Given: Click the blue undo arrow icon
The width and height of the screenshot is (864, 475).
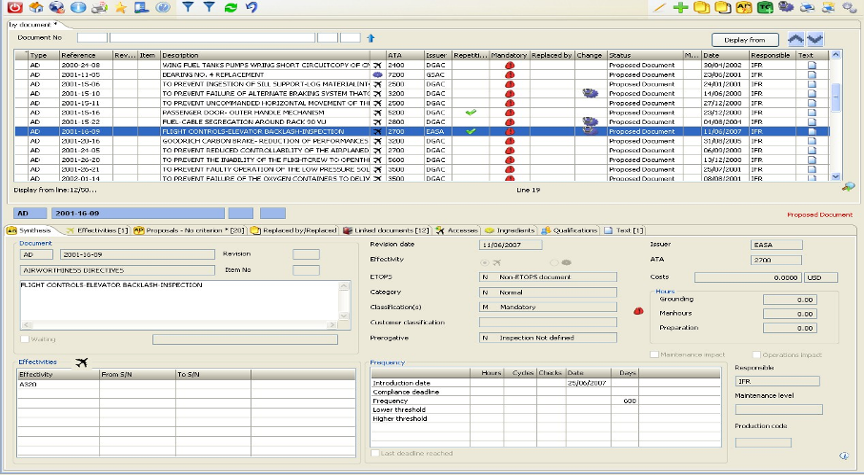Looking at the screenshot, I should click(x=251, y=7).
